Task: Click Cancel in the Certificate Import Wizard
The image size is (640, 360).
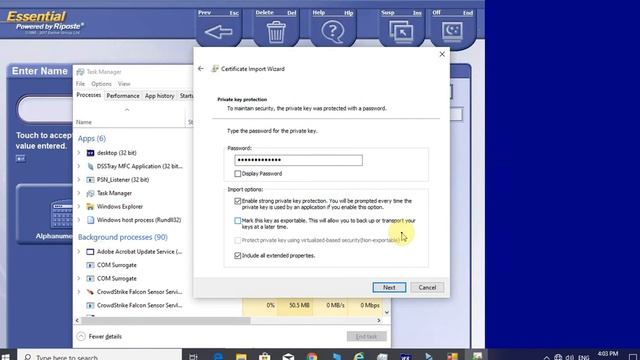Action: click(427, 287)
